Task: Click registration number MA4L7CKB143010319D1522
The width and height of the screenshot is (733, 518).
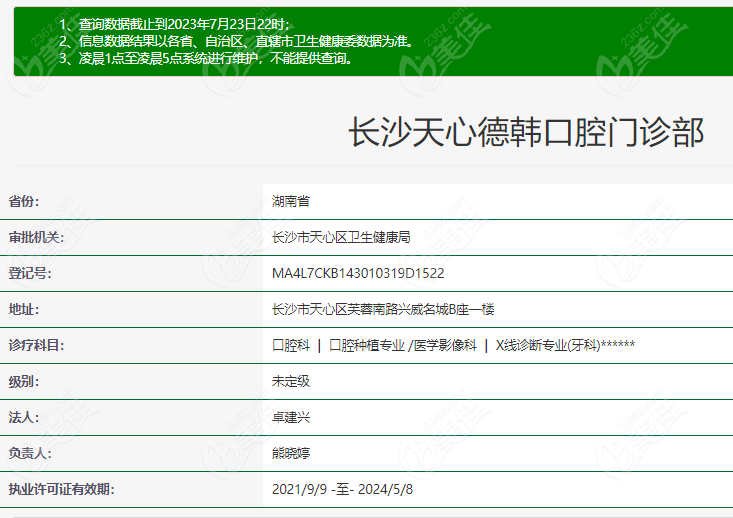Action: pos(358,273)
